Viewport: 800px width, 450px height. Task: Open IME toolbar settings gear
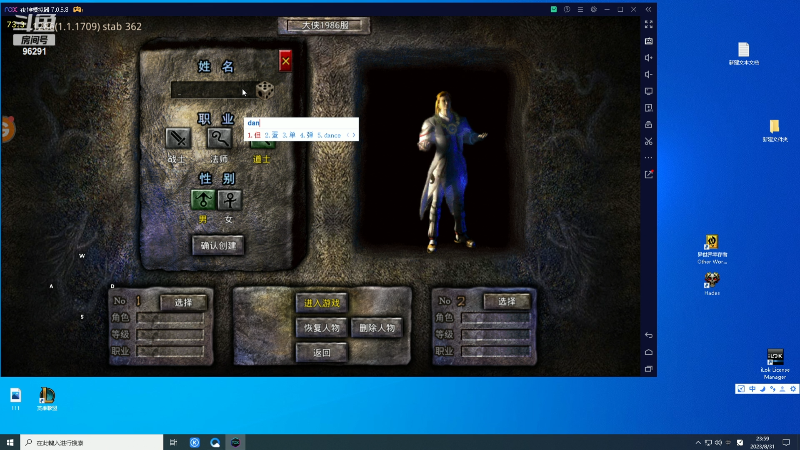pos(793,389)
